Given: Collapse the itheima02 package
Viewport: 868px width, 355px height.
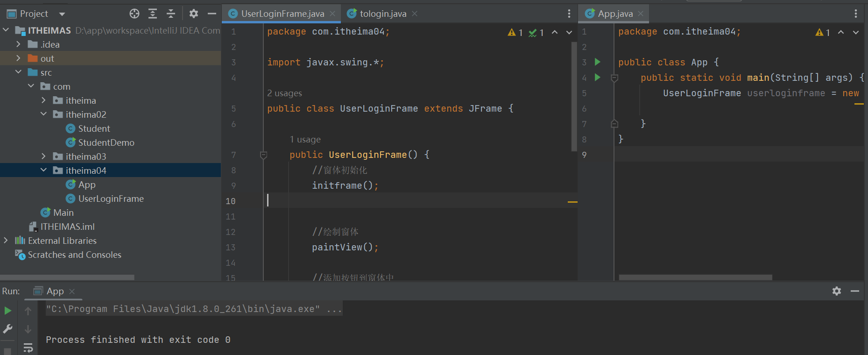Looking at the screenshot, I should click(43, 114).
